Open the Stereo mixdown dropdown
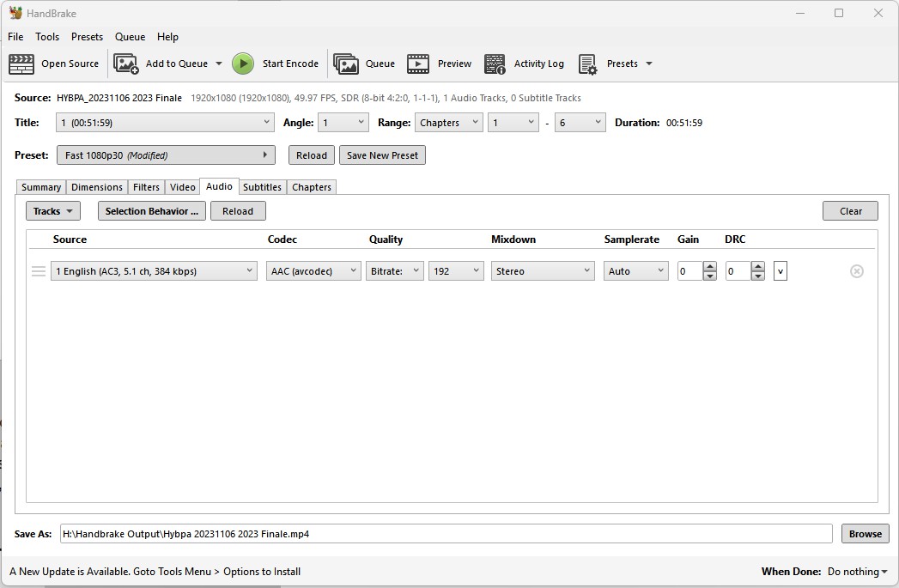 pyautogui.click(x=543, y=271)
